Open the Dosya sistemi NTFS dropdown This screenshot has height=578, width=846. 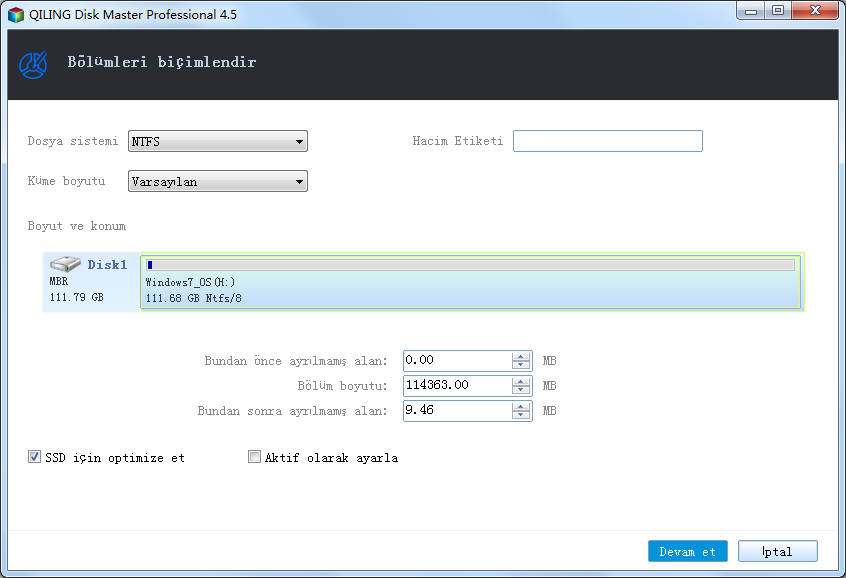(218, 141)
